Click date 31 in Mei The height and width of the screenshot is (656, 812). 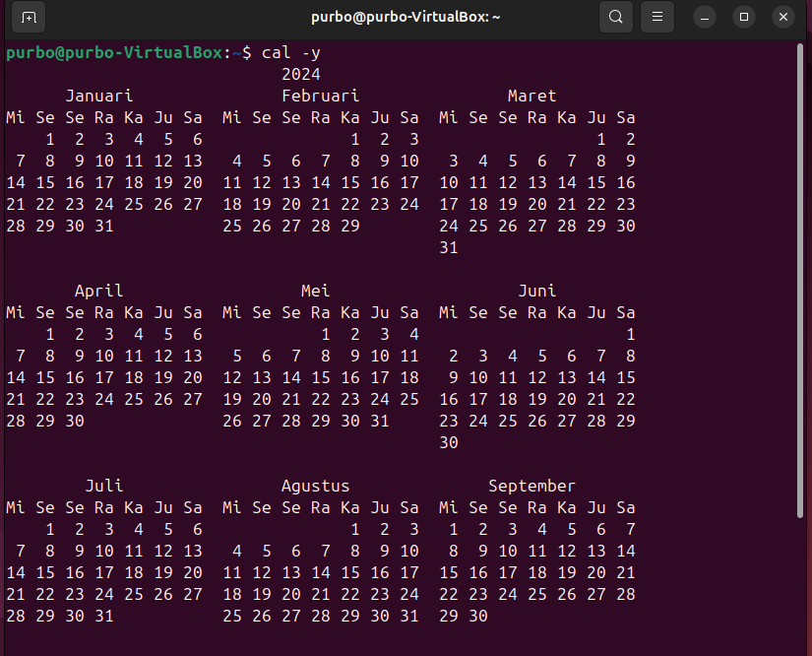coord(380,421)
